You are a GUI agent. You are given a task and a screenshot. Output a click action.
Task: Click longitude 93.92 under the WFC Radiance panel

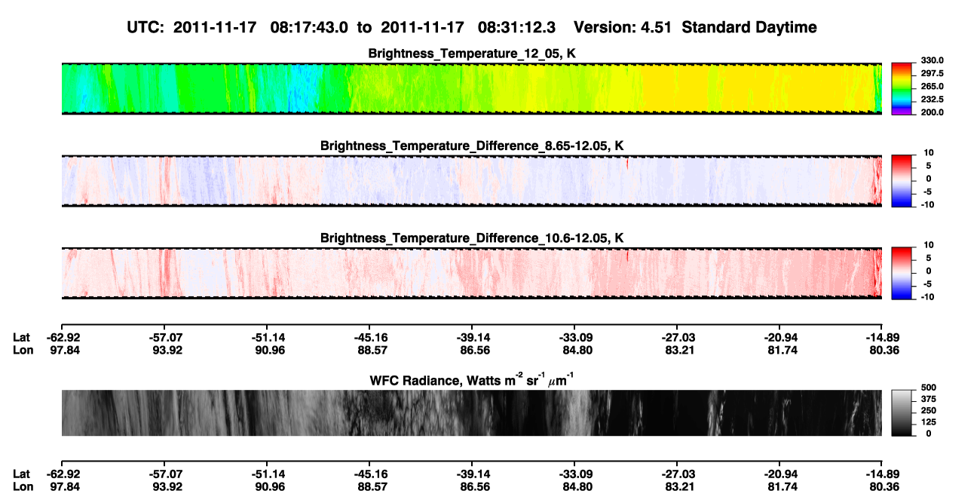coord(166,487)
